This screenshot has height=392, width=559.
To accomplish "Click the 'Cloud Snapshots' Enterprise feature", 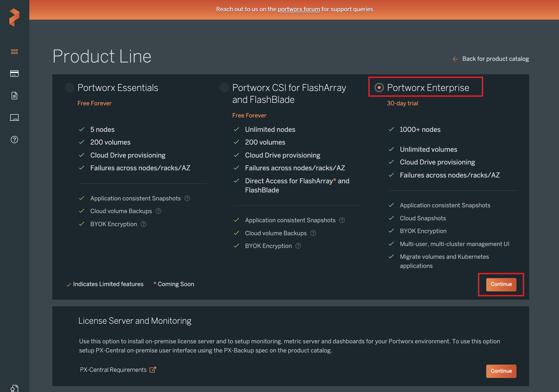I will tap(423, 218).
